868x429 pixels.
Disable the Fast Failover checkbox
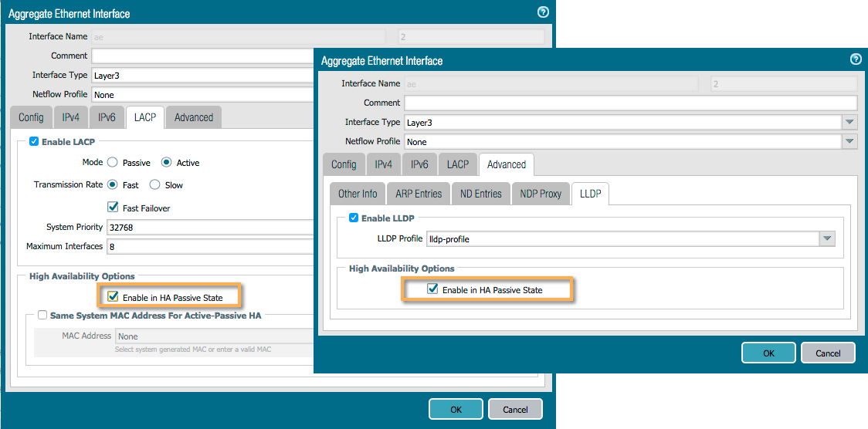pos(113,208)
